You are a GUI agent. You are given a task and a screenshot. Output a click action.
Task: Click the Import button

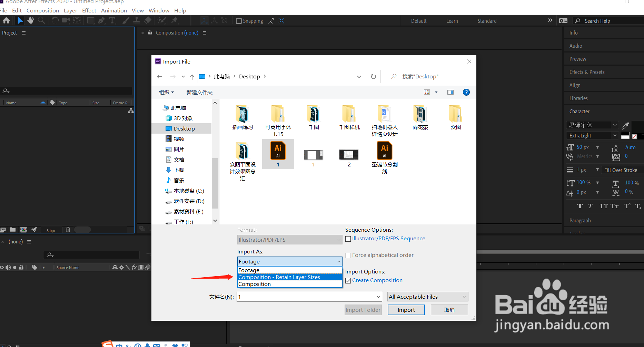coord(406,310)
